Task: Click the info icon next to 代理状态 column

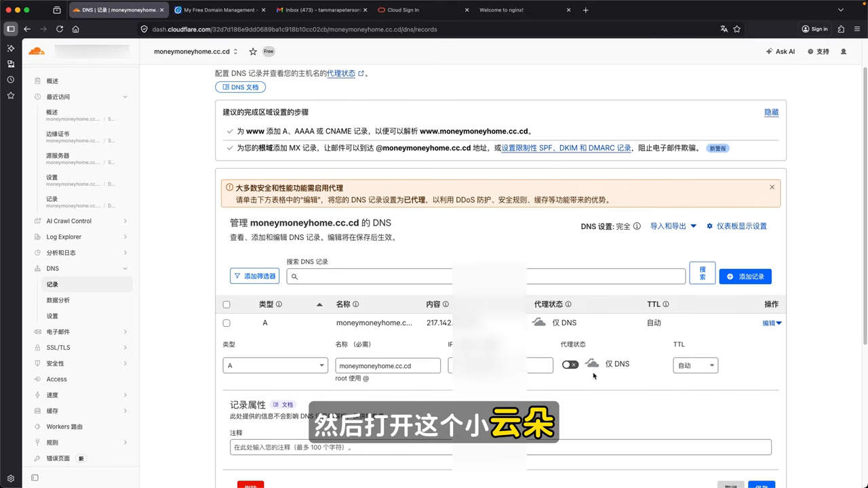Action: click(568, 304)
